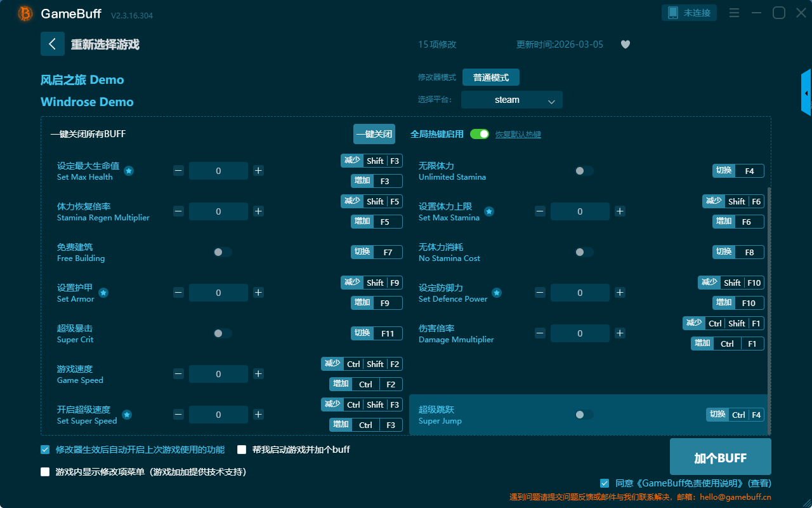
Task: Click the star icon beside 设置体力上限
Action: (488, 211)
